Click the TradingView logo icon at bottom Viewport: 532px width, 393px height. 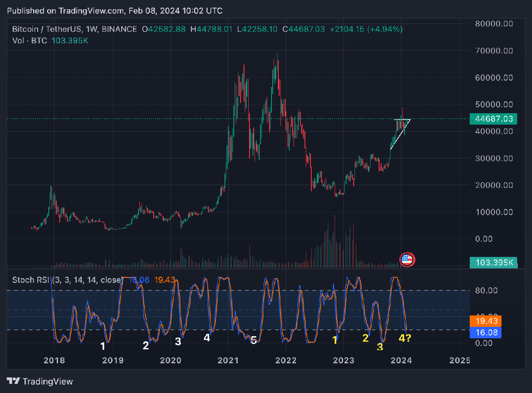(13, 381)
